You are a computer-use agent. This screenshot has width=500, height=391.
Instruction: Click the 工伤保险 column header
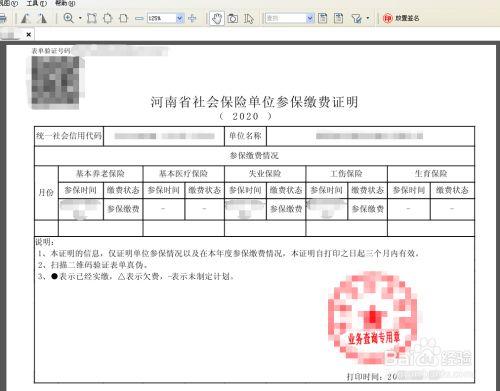(346, 174)
